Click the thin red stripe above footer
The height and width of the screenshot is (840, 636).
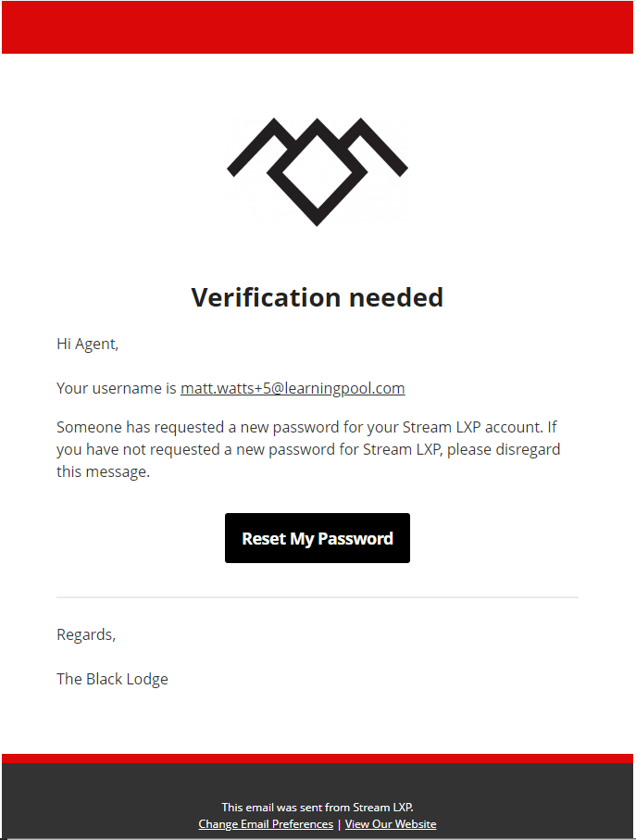(x=318, y=758)
